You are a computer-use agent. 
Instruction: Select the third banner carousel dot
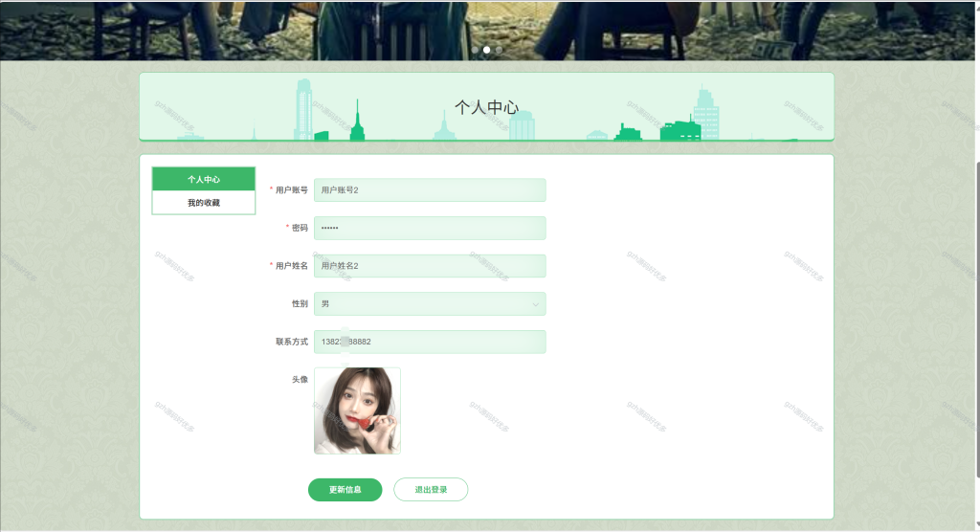[x=499, y=50]
